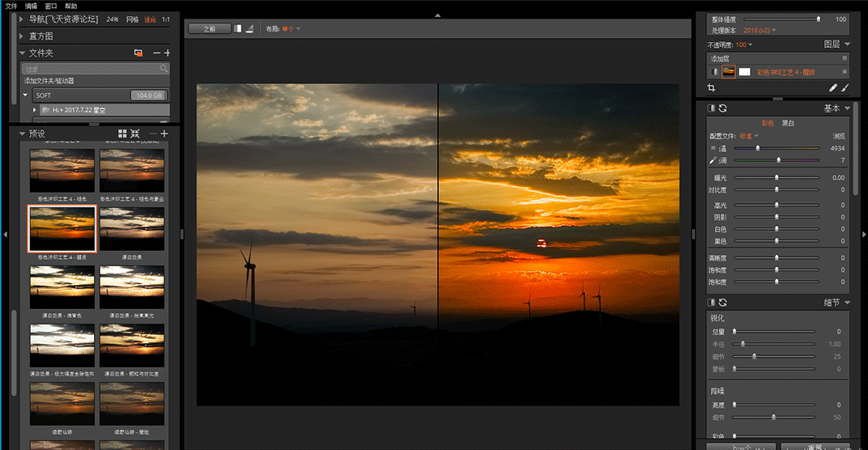Viewport: 868px width, 450px height.
Task: Expand the 2017.7.22 星空 folder
Action: coord(35,109)
